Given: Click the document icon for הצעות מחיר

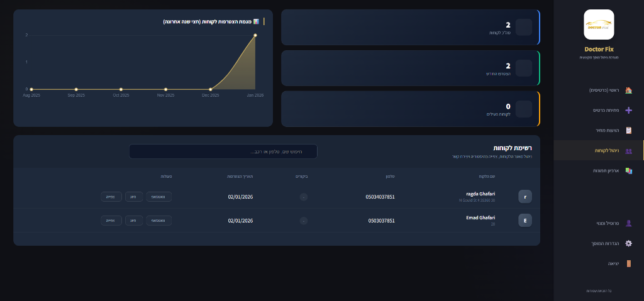Looking at the screenshot, I should click(x=628, y=131).
